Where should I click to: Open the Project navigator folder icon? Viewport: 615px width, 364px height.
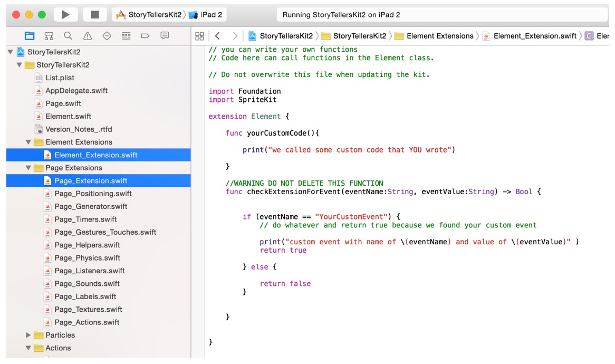click(30, 35)
